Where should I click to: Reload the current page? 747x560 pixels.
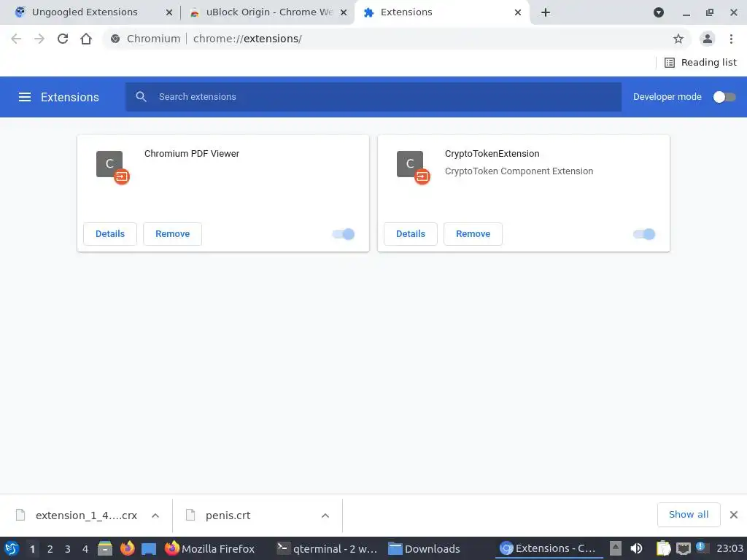63,39
